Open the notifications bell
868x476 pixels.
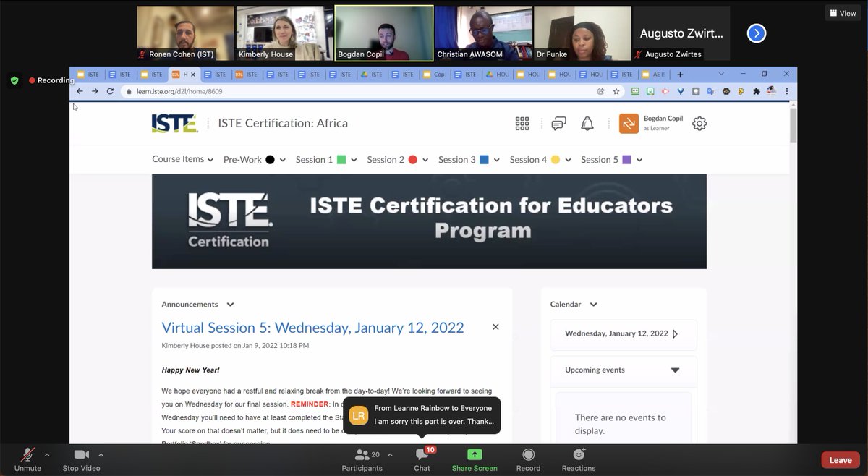pos(587,124)
